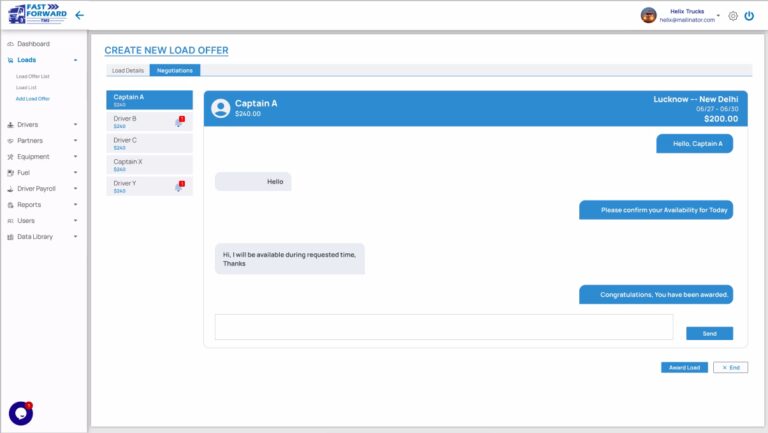Click the $200.00 price in header

pos(721,119)
